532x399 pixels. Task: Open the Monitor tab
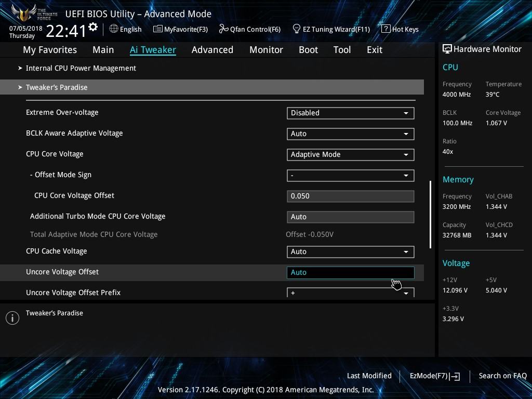(x=267, y=50)
